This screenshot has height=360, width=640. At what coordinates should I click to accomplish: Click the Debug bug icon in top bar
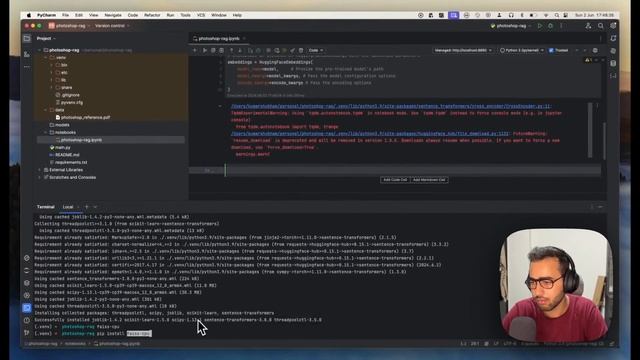(x=550, y=26)
